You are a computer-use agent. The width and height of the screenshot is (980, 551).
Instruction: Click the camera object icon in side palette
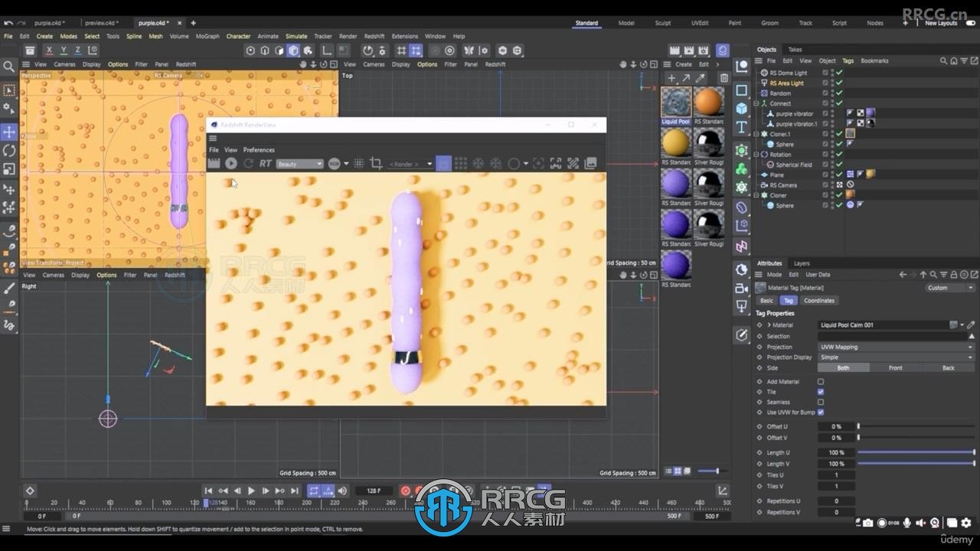click(741, 288)
